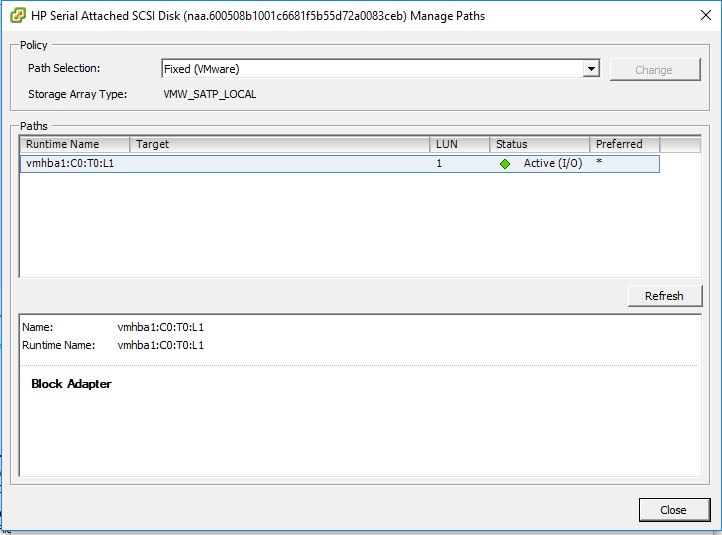Sort by Runtime Name column header
Image resolution: width=722 pixels, height=535 pixels.
coord(75,144)
